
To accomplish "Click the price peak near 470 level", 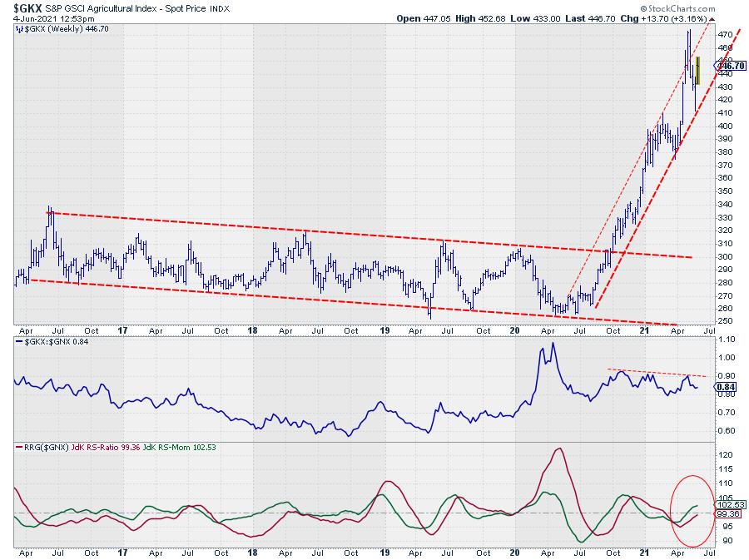I will [x=688, y=32].
